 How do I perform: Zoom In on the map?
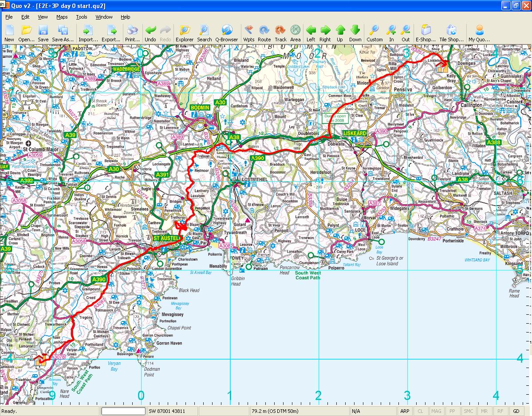(x=391, y=33)
